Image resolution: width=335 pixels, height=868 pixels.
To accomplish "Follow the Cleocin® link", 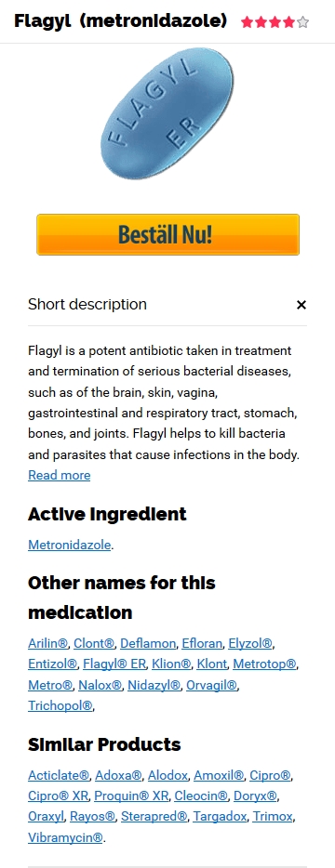I will (x=201, y=796).
